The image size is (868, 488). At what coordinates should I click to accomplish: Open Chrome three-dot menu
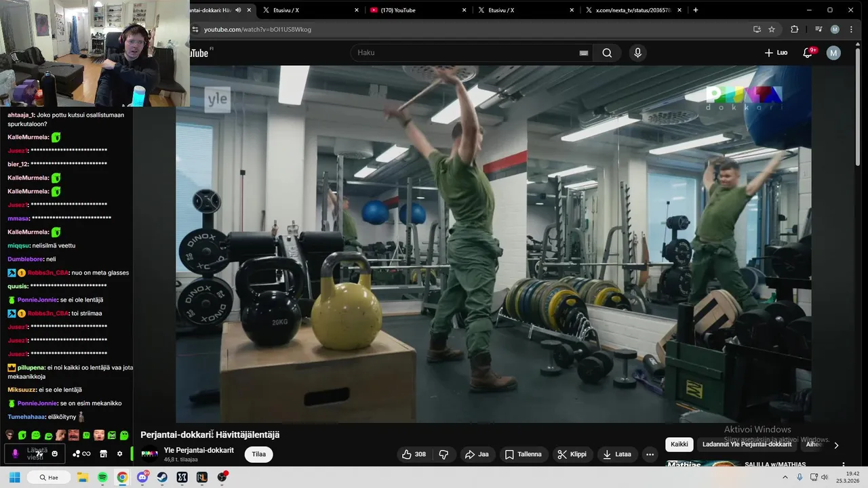[851, 30]
